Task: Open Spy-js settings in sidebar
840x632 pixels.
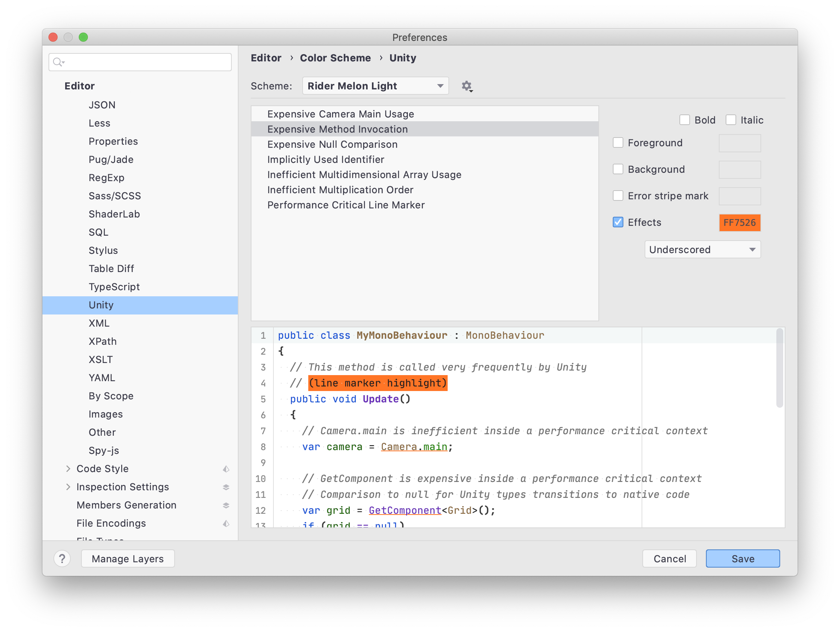Action: click(x=140, y=451)
